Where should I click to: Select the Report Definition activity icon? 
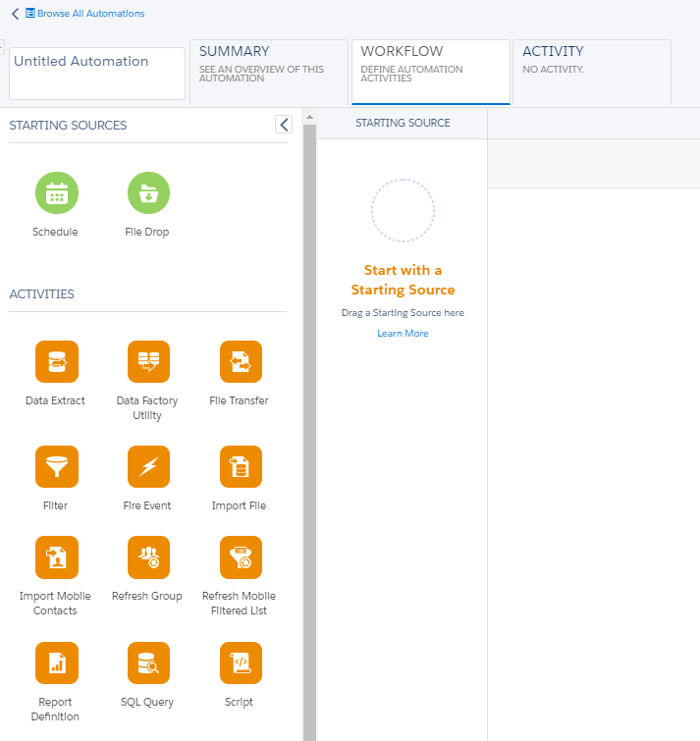point(56,663)
